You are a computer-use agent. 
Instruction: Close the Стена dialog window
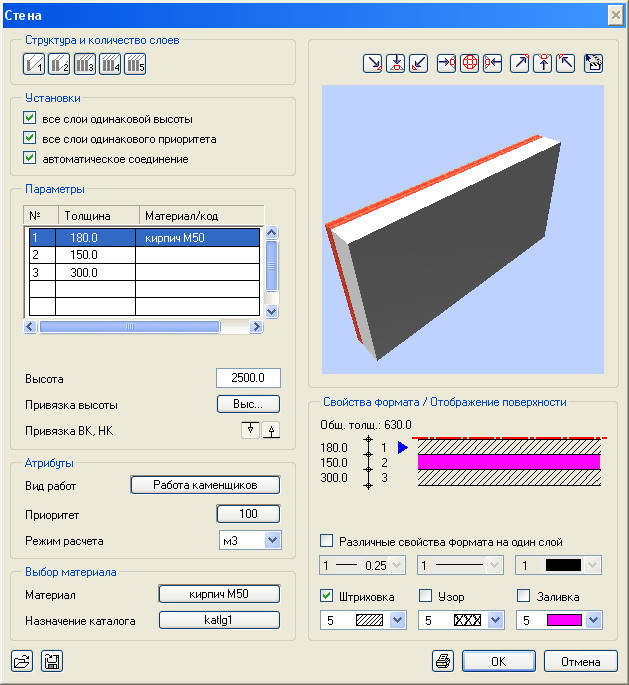click(x=615, y=16)
